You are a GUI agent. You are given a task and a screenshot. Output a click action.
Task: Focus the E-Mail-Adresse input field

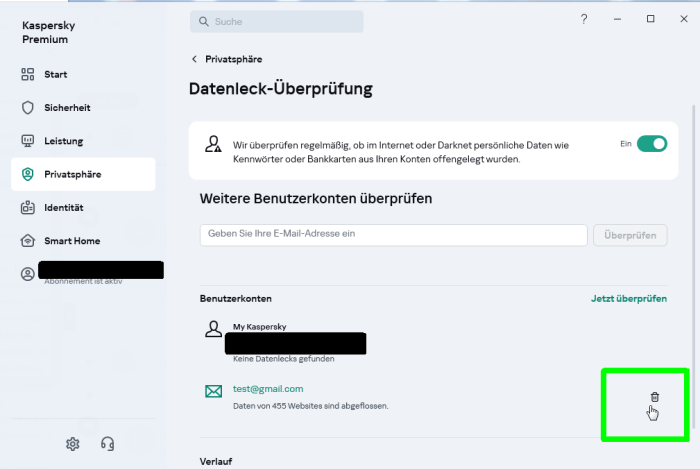[393, 235]
